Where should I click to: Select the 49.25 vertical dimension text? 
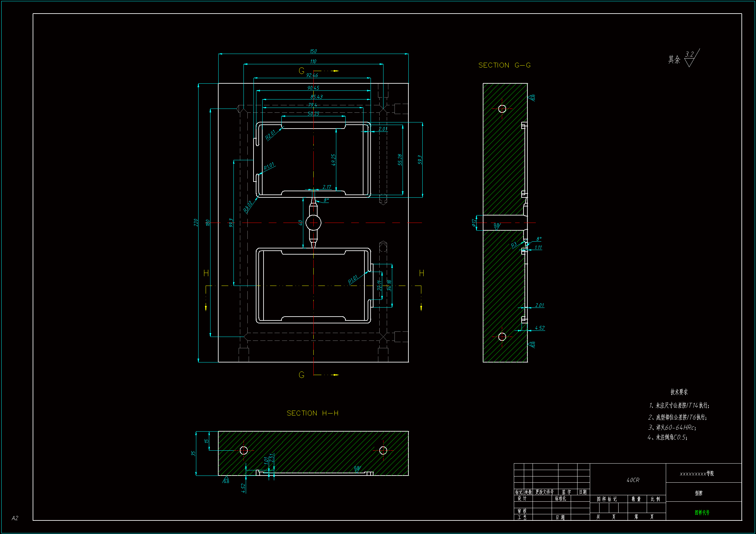click(x=333, y=160)
